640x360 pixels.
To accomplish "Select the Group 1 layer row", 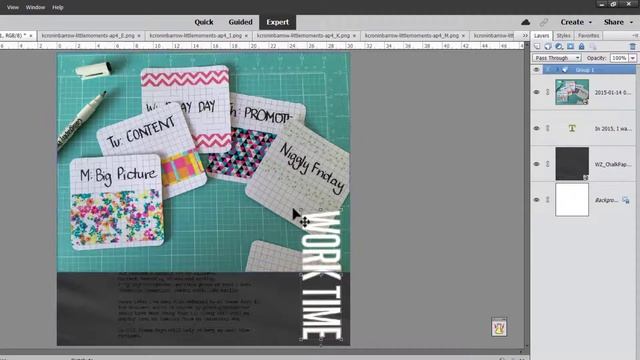I will coord(589,70).
